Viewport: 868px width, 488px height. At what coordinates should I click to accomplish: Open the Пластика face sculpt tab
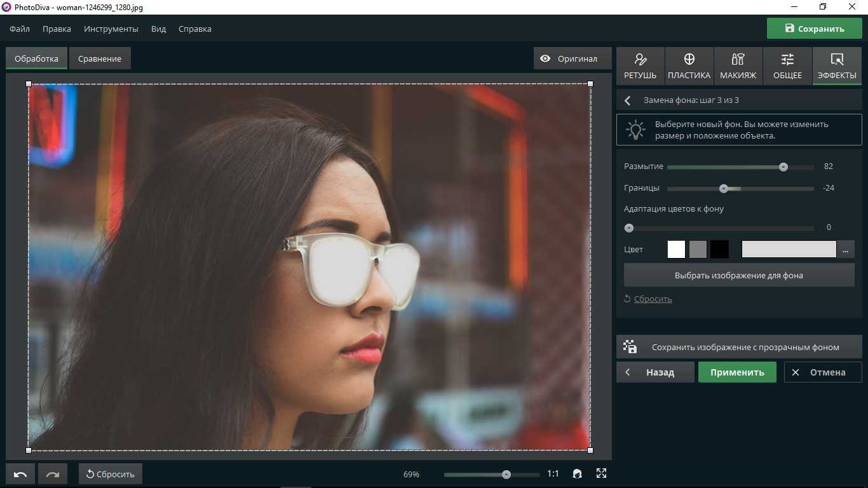click(x=689, y=66)
